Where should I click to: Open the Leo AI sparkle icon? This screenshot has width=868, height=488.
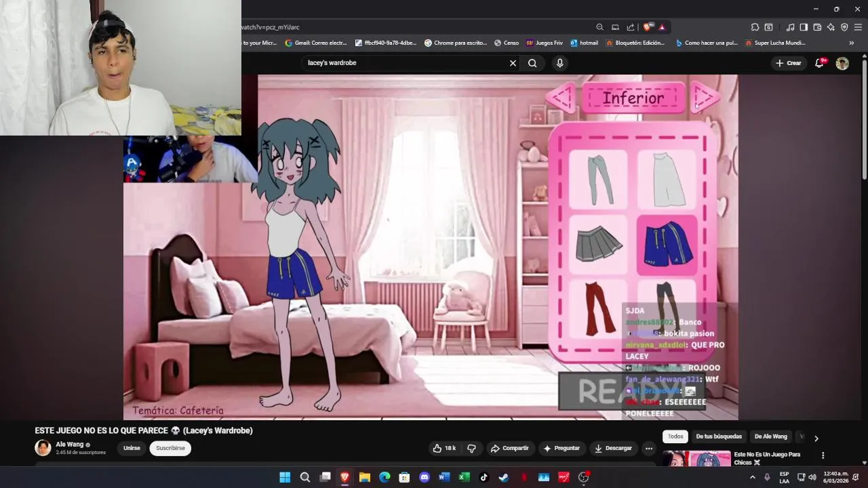point(831,27)
